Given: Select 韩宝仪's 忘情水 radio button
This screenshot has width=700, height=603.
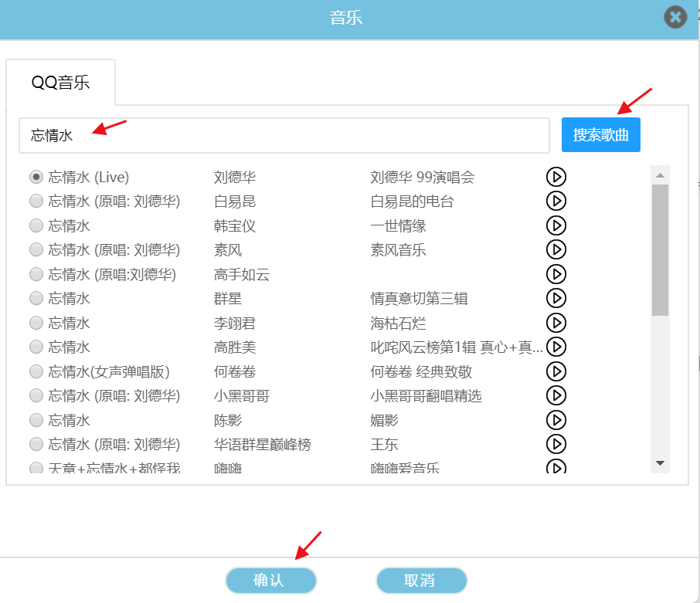Looking at the screenshot, I should (36, 225).
